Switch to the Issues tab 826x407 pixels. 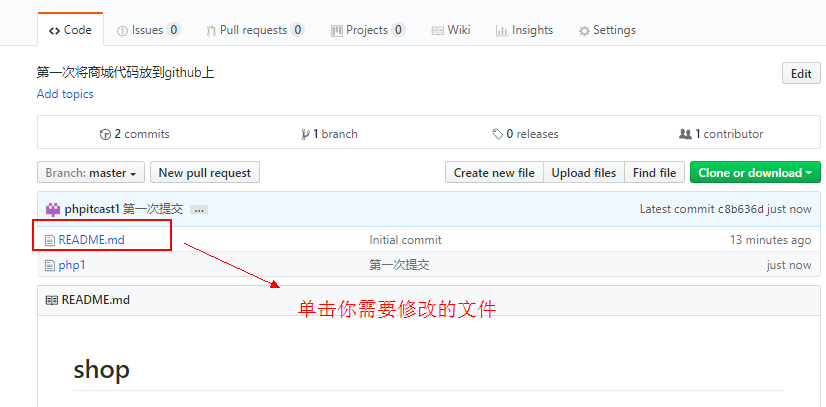click(x=147, y=30)
